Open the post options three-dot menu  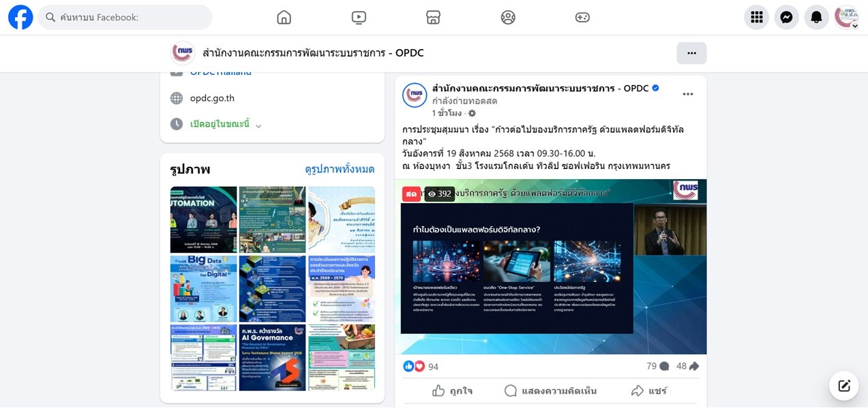click(688, 94)
